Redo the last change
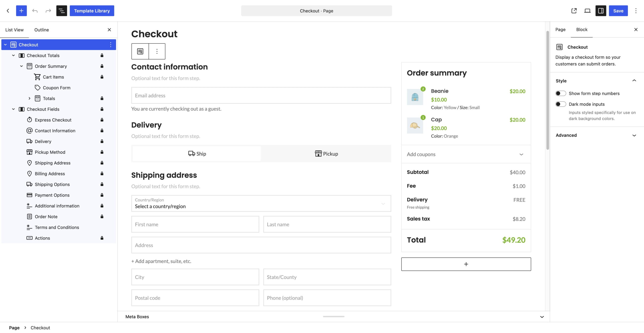The width and height of the screenshot is (644, 333). [x=48, y=11]
